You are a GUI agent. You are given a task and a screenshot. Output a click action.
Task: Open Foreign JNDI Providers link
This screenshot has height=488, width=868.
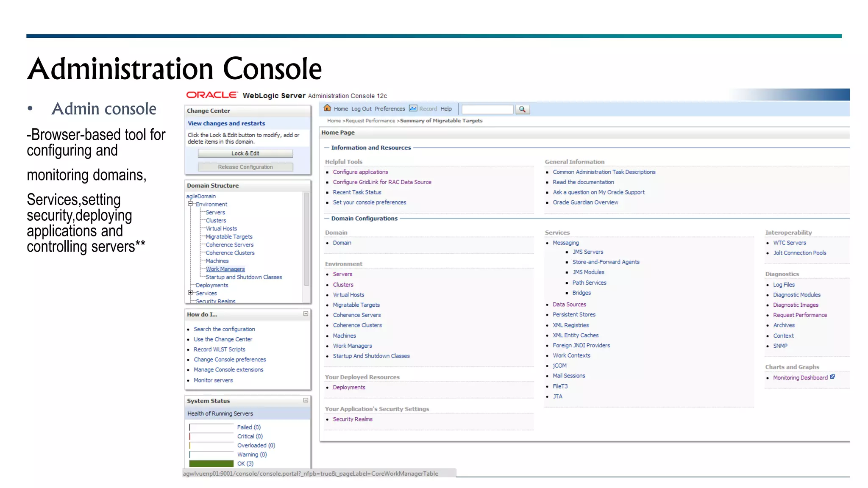click(581, 346)
